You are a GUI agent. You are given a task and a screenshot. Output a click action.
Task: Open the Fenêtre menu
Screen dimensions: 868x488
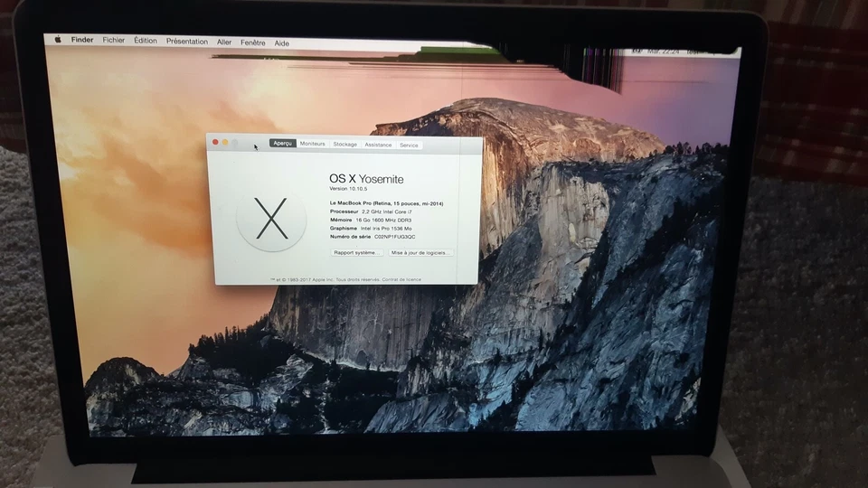coord(253,42)
